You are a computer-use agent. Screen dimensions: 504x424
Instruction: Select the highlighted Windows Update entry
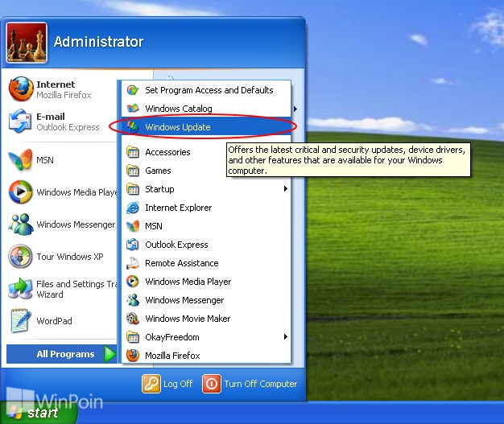point(206,126)
